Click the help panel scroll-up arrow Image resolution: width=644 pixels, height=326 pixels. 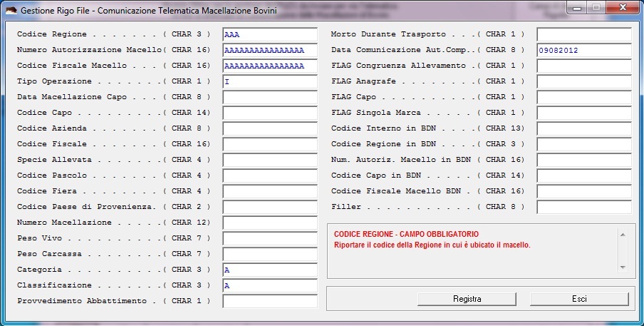point(623,235)
